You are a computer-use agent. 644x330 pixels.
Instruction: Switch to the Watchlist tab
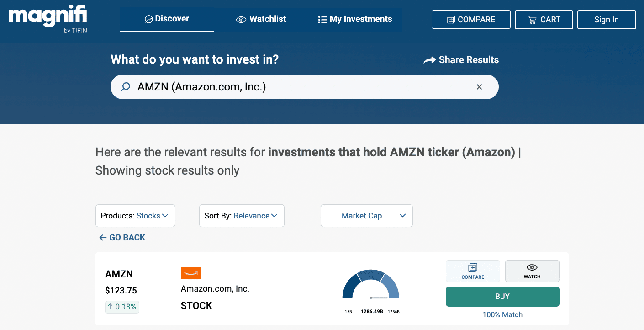click(x=261, y=19)
